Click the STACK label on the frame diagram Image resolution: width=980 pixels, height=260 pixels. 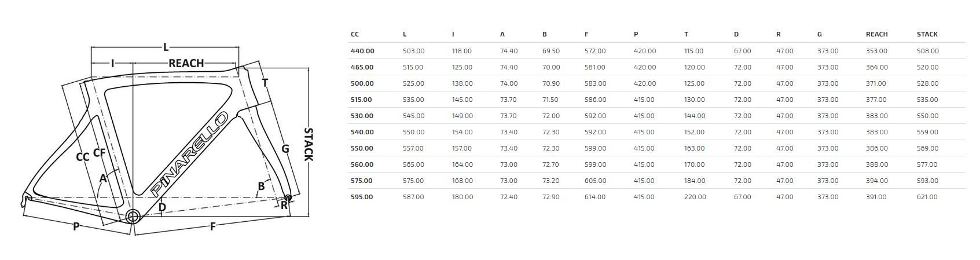309,145
